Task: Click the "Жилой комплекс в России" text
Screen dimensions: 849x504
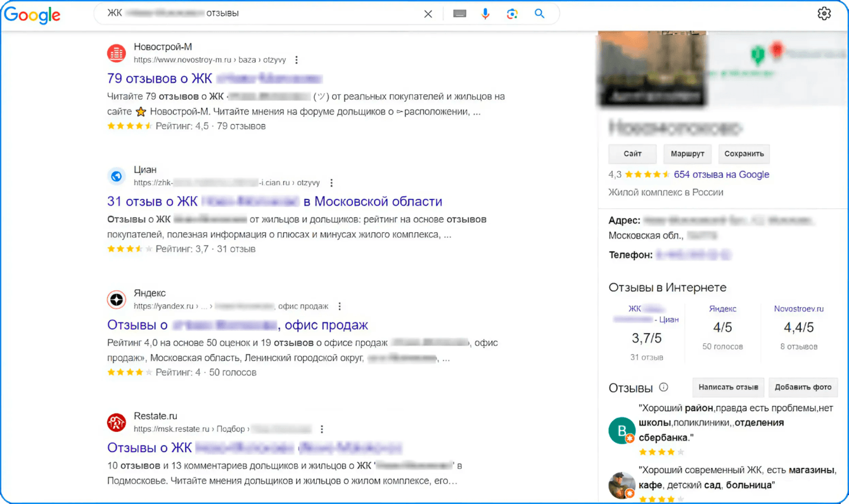Action: 666,192
